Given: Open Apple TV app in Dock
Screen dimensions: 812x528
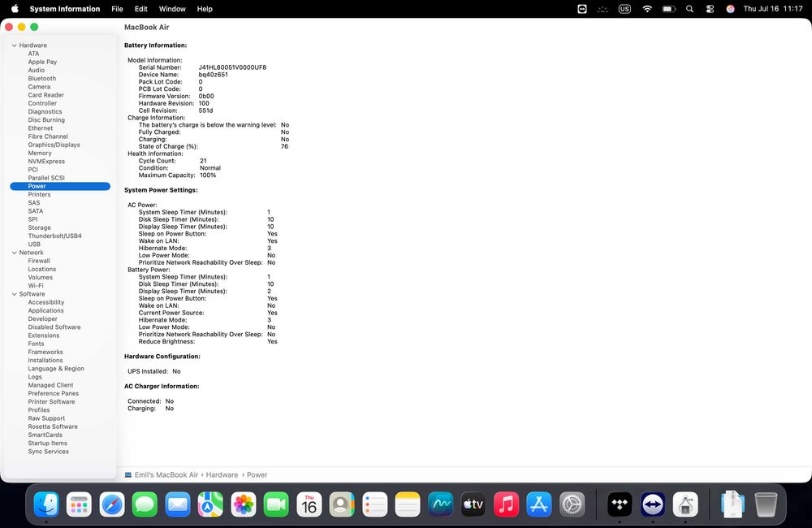Looking at the screenshot, I should pos(473,504).
